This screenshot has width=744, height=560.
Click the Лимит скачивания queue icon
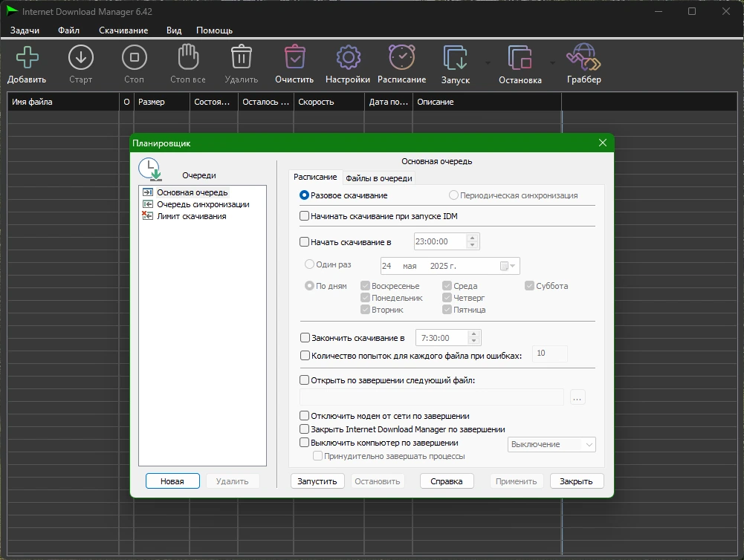coord(148,215)
